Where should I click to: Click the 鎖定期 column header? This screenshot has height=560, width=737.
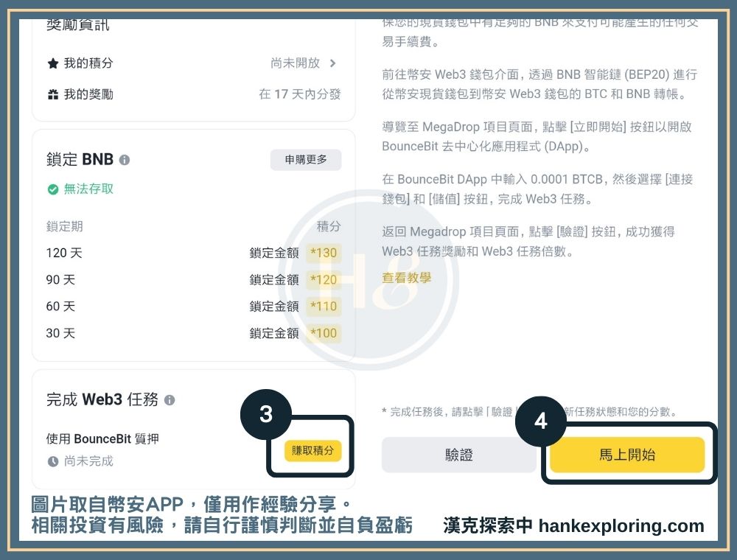[64, 226]
